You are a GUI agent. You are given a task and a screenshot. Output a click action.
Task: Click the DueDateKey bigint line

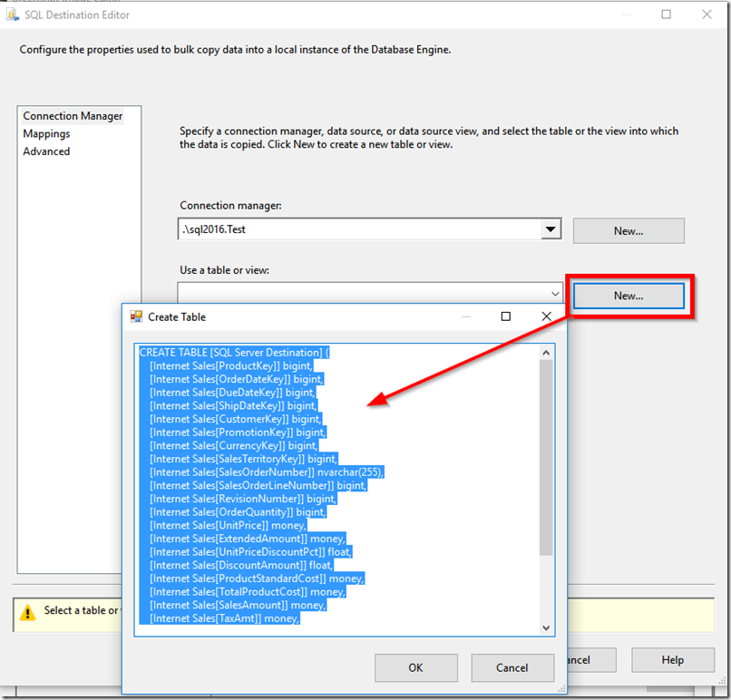(232, 393)
